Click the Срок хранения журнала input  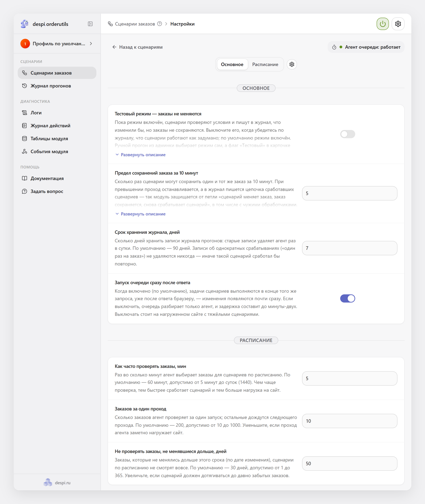(350, 248)
